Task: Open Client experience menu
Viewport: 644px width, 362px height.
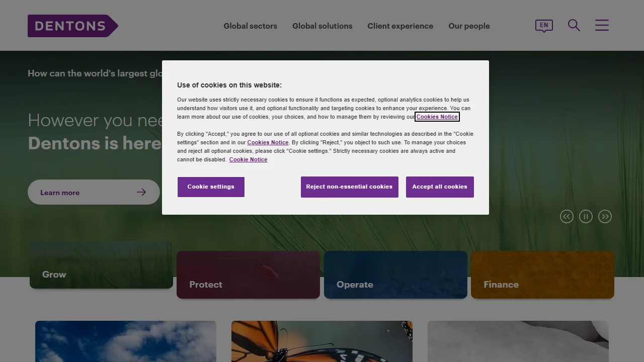Action: pos(400,26)
